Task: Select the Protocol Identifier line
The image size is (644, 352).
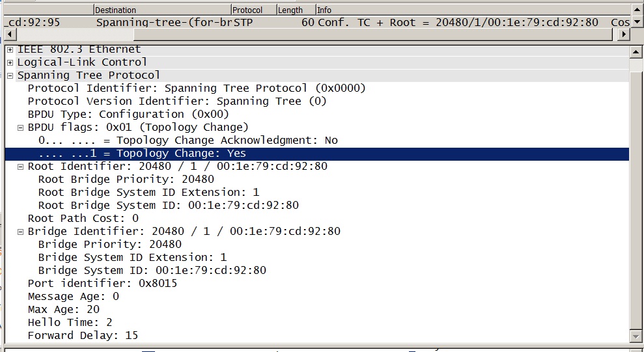Action: click(x=197, y=88)
